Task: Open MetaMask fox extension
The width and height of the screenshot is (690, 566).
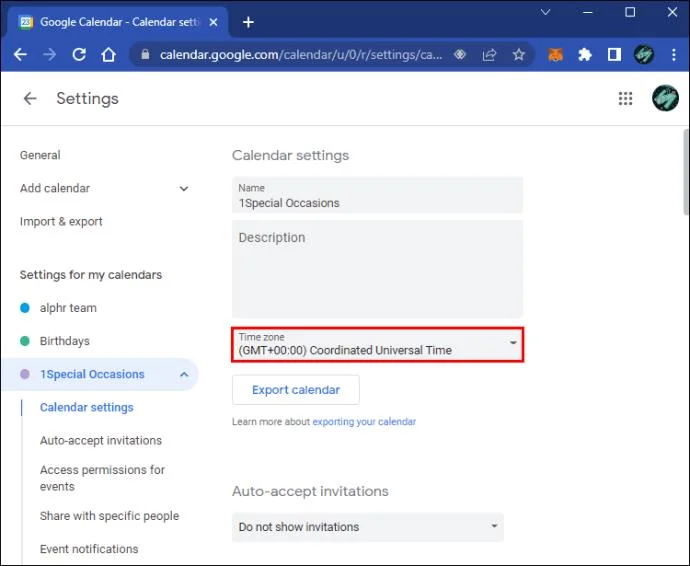Action: point(555,55)
